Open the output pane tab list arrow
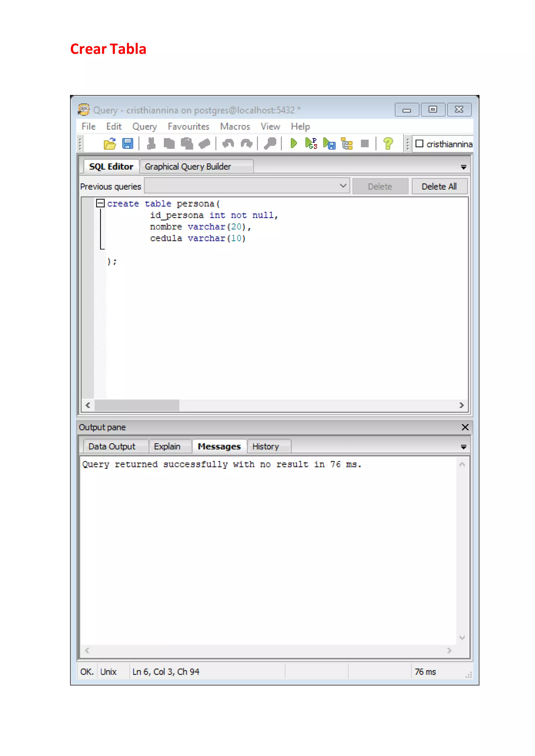Screen dimensions: 535x756 463,447
